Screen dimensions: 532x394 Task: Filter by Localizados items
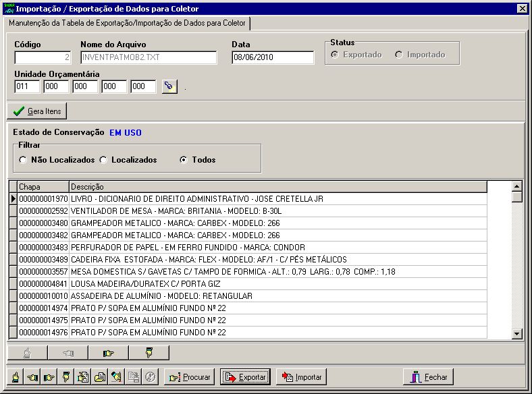pyautogui.click(x=103, y=160)
